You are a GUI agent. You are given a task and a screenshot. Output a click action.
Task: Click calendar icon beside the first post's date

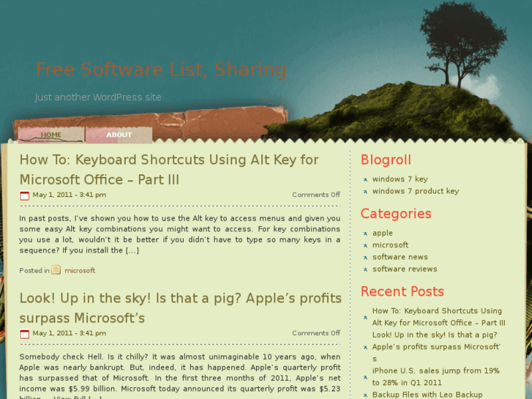24,195
